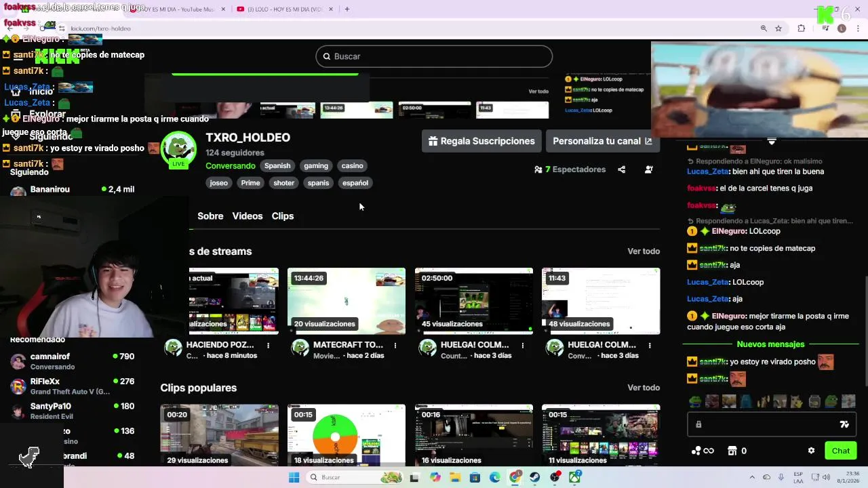Open the chat settings gear
The image size is (868, 488).
point(811,451)
